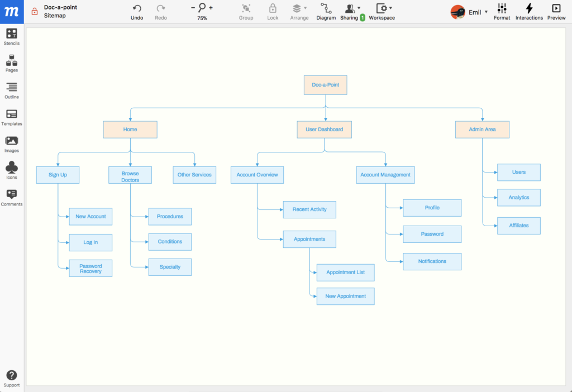This screenshot has width=572, height=392.
Task: Open the Images library
Action: pos(11,144)
